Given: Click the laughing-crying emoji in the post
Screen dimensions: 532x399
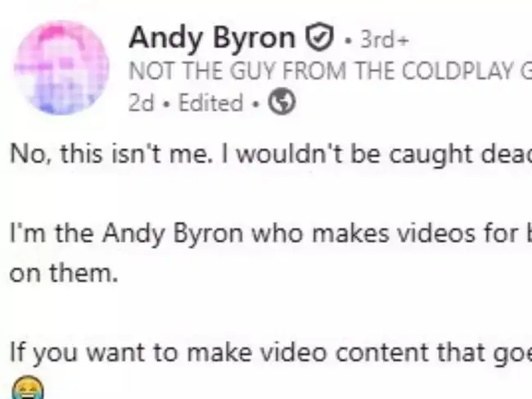Looking at the screenshot, I should pyautogui.click(x=28, y=388).
